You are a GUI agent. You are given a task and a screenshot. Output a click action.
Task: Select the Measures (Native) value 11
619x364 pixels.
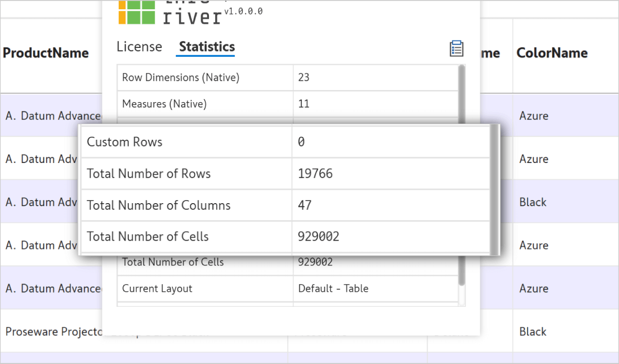coord(304,104)
